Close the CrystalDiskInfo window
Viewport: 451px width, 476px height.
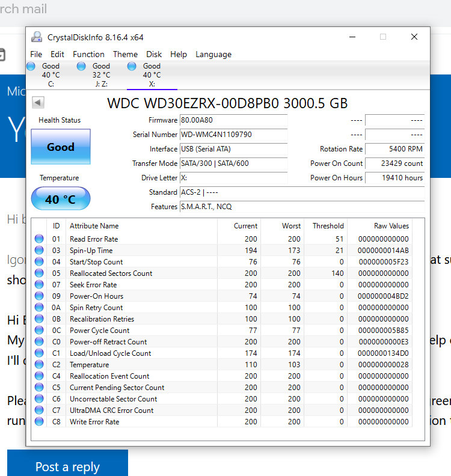[x=414, y=37]
